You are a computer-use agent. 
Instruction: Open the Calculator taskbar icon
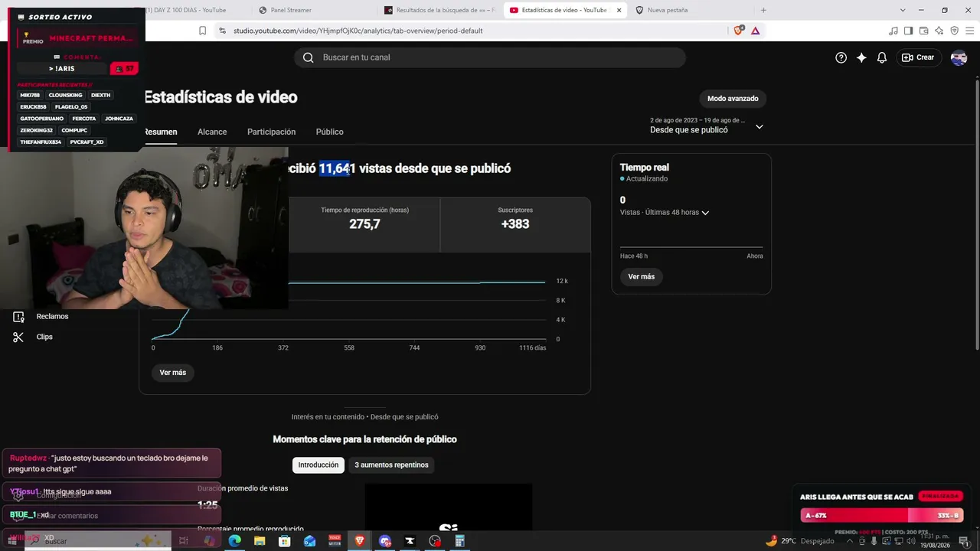(x=460, y=541)
